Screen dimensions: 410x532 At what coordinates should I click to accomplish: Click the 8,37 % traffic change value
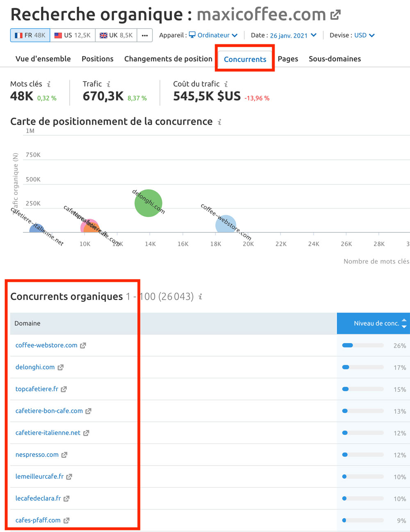[x=137, y=98]
